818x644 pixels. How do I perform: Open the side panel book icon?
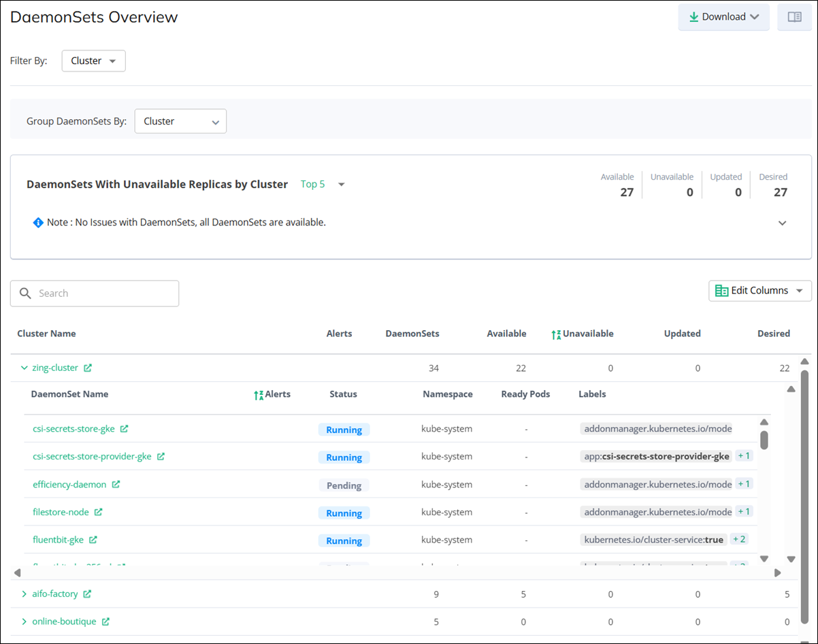point(794,17)
